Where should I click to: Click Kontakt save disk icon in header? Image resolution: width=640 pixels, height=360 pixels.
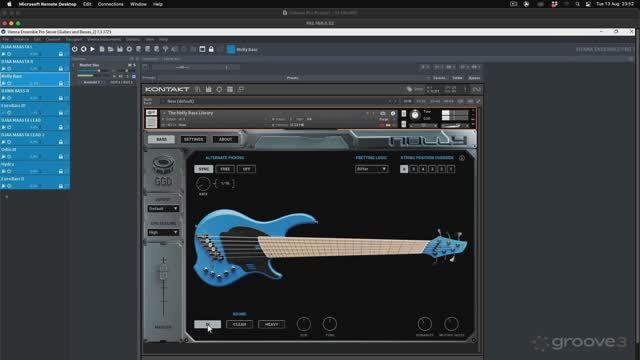(209, 89)
